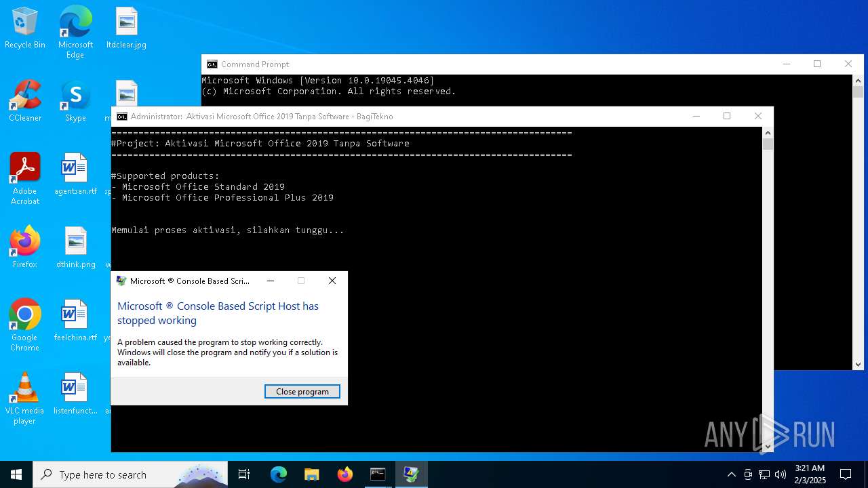Open Edge from the taskbar

tap(279, 474)
